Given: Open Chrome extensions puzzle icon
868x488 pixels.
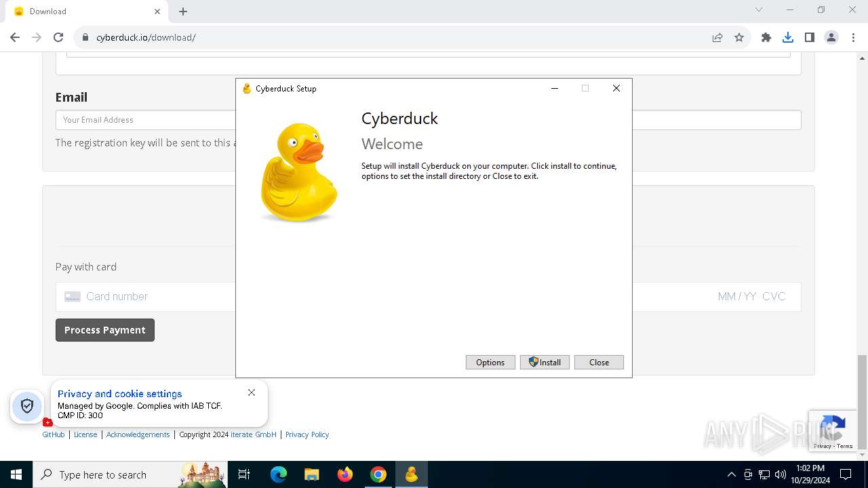Looking at the screenshot, I should click(x=766, y=37).
